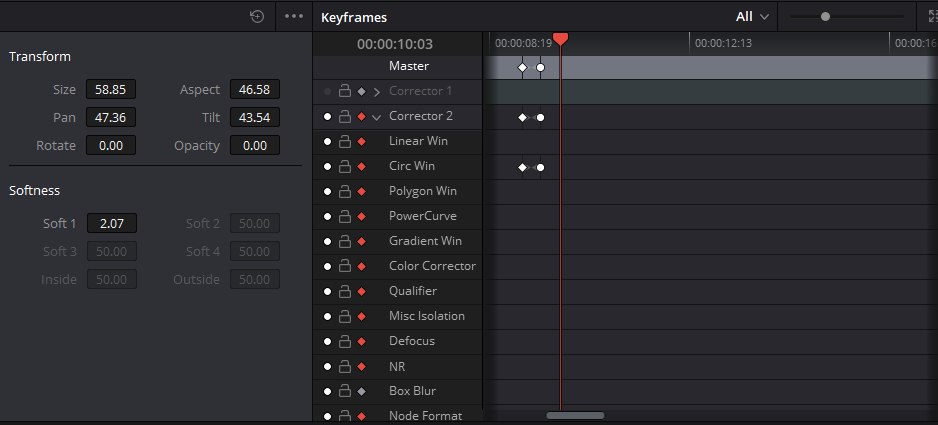
Task: Click the Size value field
Action: tap(110, 89)
